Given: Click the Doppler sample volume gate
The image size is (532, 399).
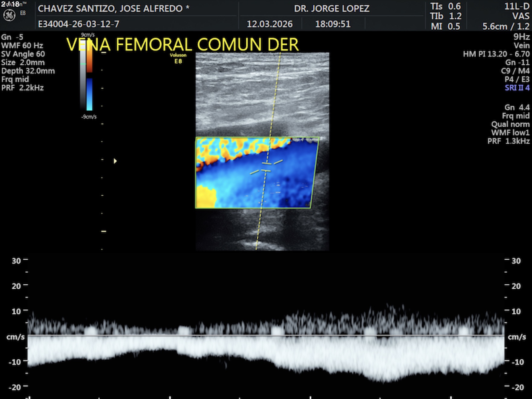Looking at the screenshot, I should (266, 167).
